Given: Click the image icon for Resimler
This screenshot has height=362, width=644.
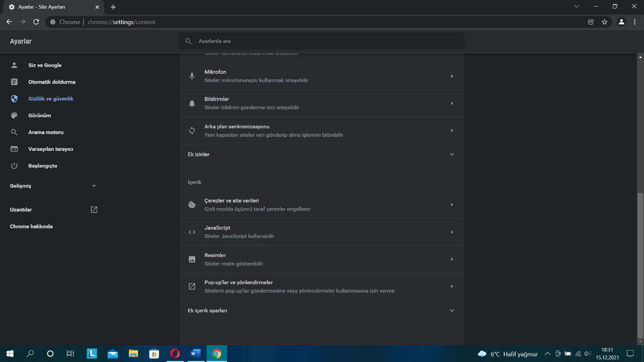Looking at the screenshot, I should click(192, 259).
